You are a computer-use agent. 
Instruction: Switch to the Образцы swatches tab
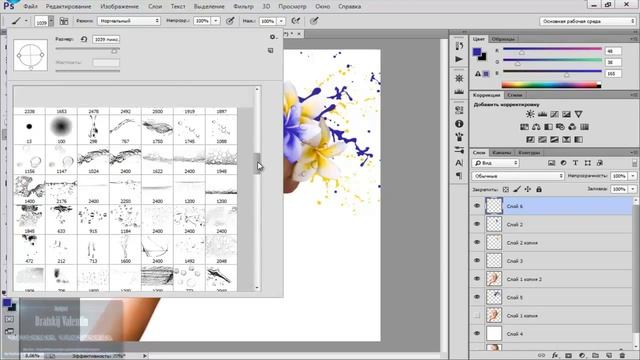(x=503, y=39)
